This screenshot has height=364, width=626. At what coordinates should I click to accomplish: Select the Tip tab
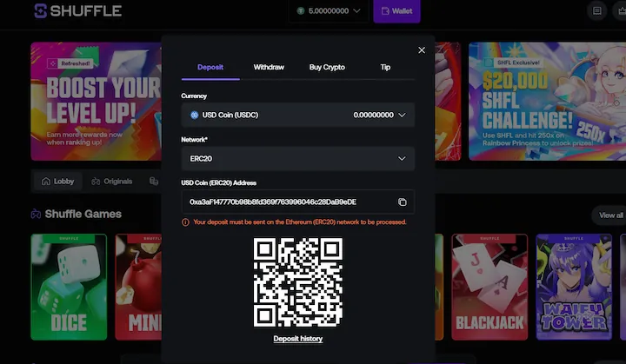[x=385, y=67]
